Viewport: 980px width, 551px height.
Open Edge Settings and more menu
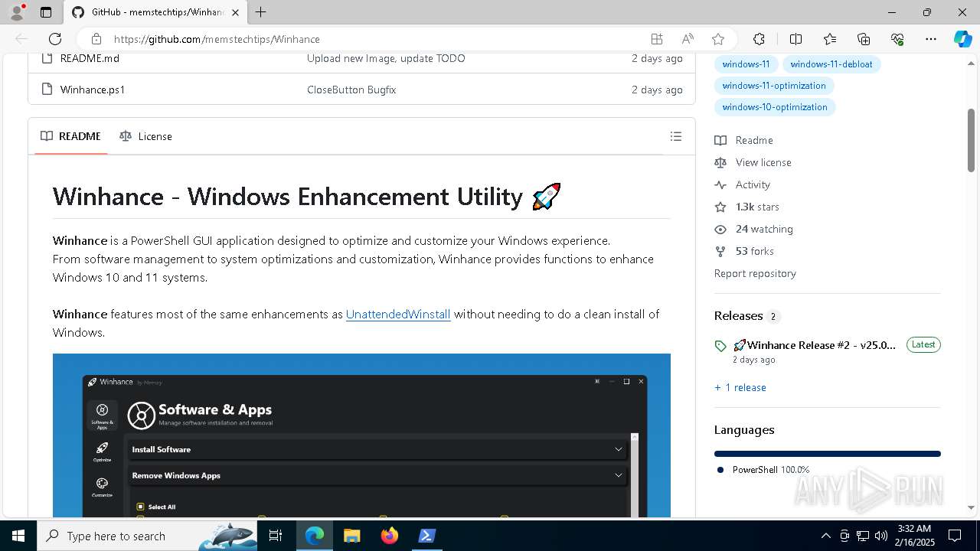931,39
